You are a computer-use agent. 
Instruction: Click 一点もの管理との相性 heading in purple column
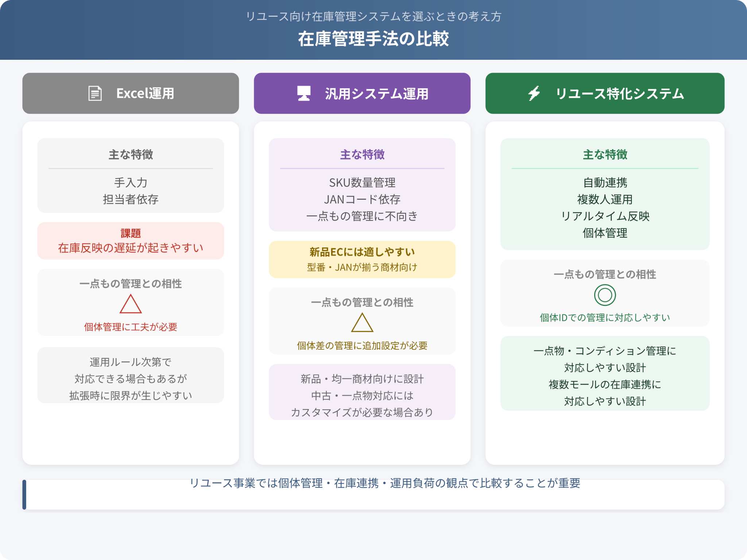tap(362, 302)
